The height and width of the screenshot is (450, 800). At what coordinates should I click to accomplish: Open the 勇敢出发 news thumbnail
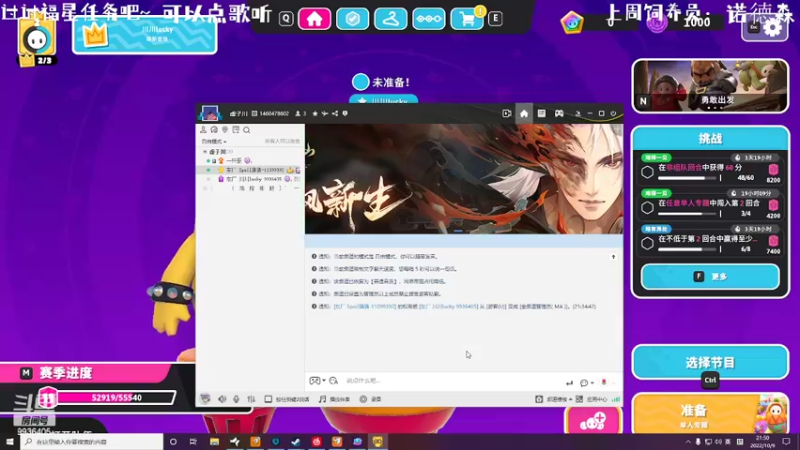coord(710,86)
